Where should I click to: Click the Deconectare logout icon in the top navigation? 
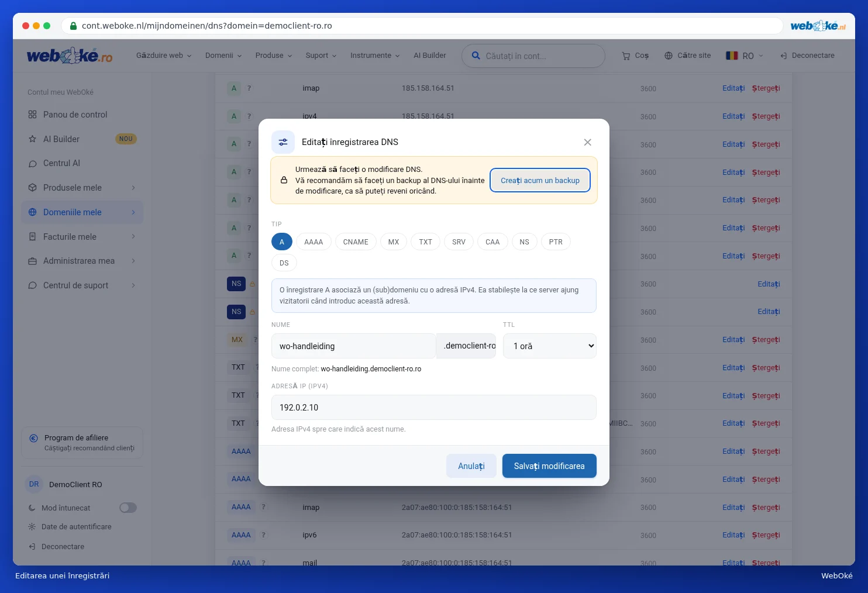point(784,56)
